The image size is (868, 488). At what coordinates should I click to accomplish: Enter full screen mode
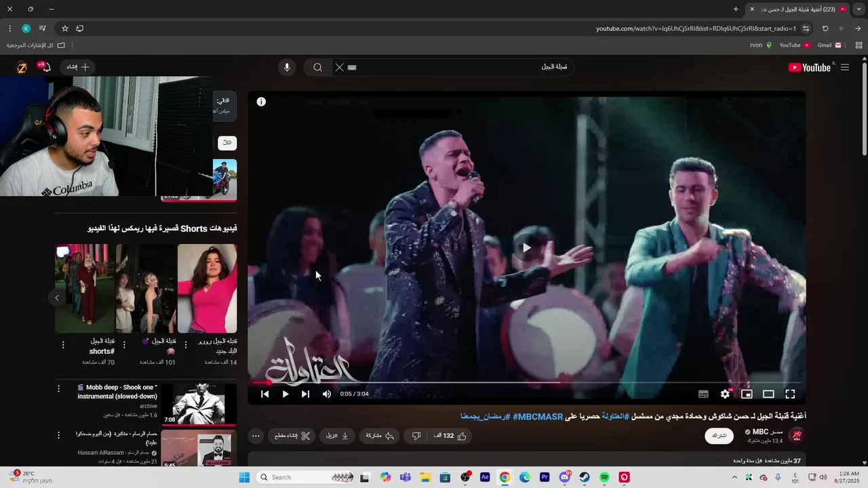(790, 394)
